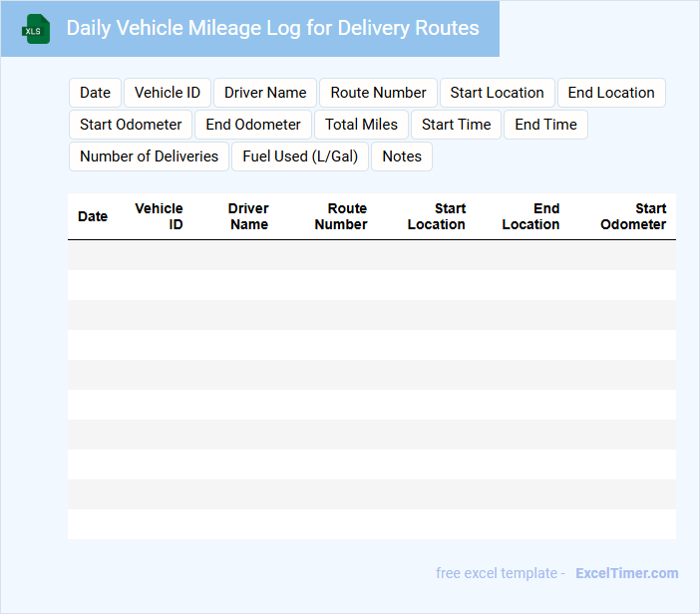Click the End Location tag
The width and height of the screenshot is (700, 614).
coord(611,93)
